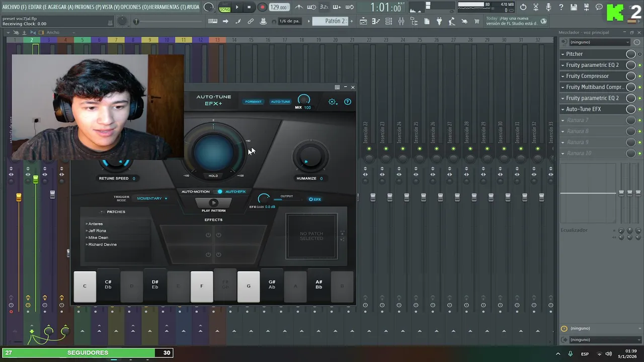Open the channel rack icon

[x=388, y=21]
